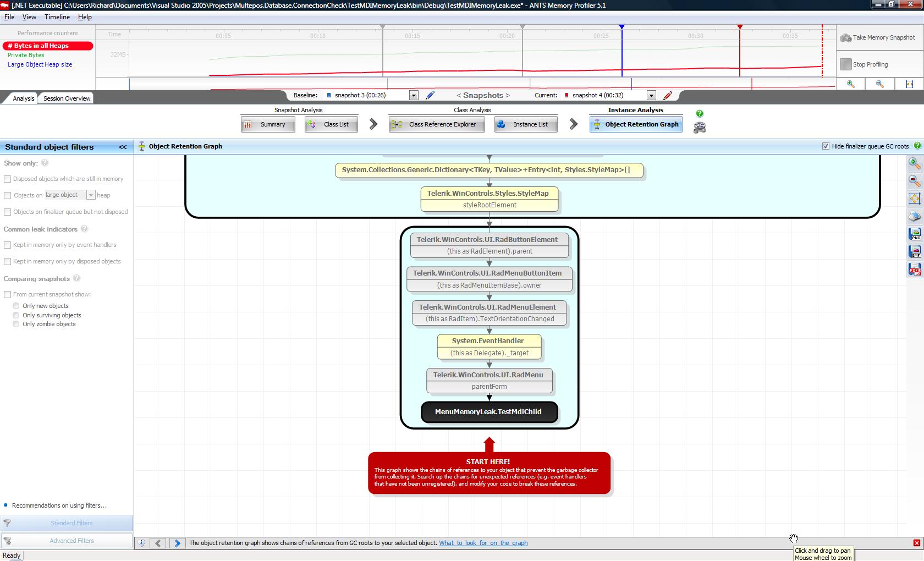The image size is (924, 561).
Task: Check Kept in memory only by disposed objects
Action: [8, 261]
